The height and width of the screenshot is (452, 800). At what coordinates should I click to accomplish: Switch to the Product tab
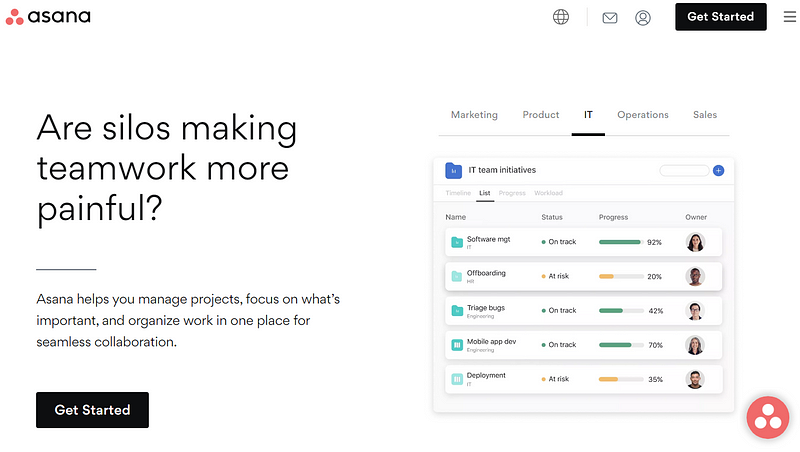point(541,115)
